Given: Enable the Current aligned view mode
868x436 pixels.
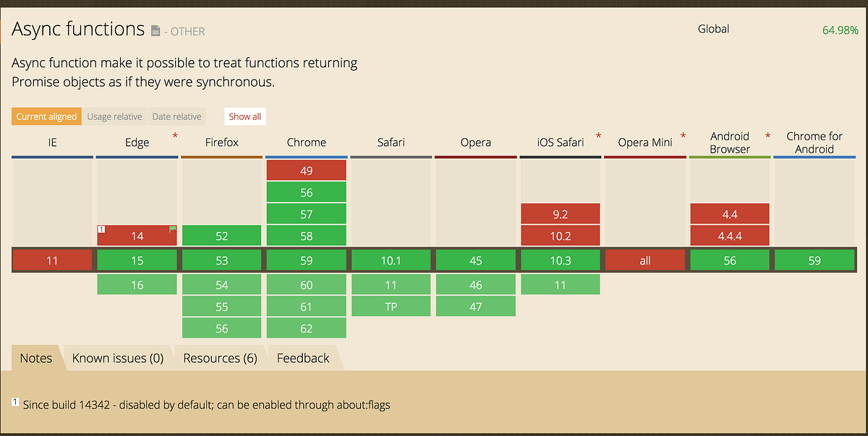Looking at the screenshot, I should tap(46, 116).
